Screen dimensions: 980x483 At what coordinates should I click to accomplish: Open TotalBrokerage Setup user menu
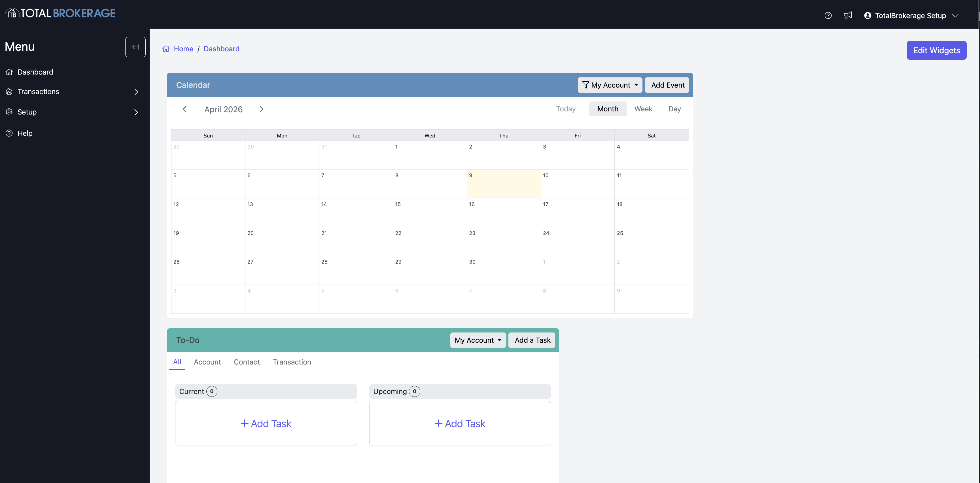tap(911, 16)
